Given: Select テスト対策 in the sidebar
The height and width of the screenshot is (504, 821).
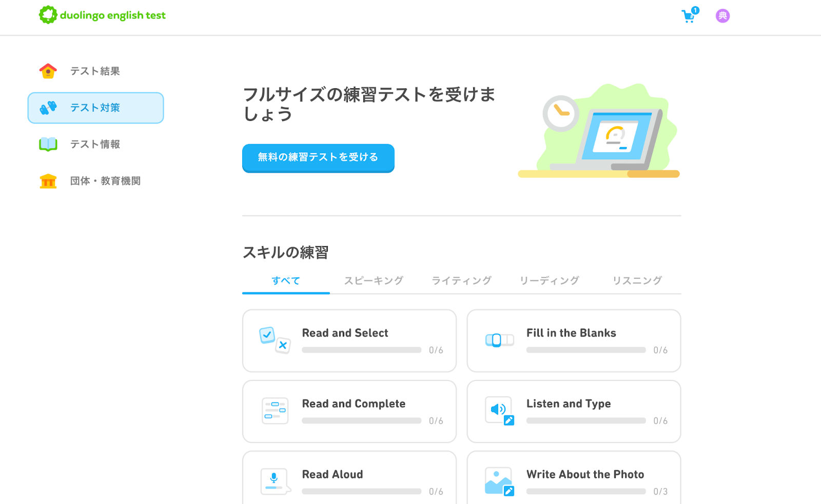Looking at the screenshot, I should (x=95, y=108).
